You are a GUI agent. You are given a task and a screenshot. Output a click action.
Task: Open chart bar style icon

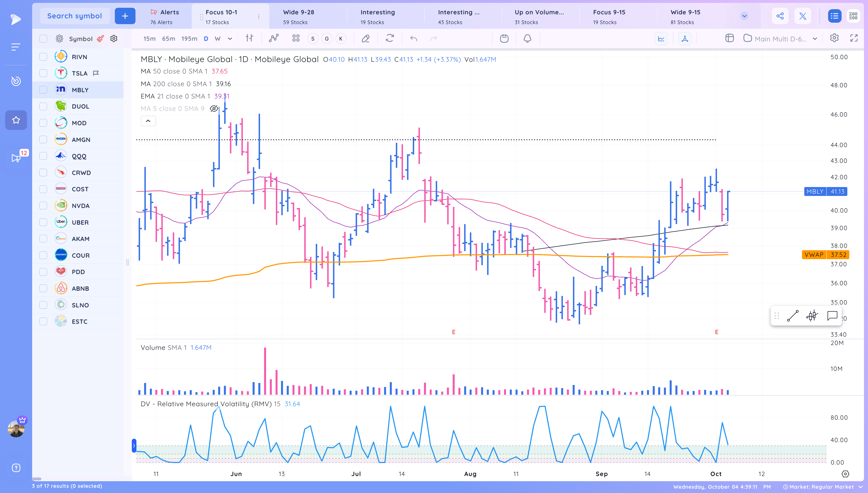point(249,38)
